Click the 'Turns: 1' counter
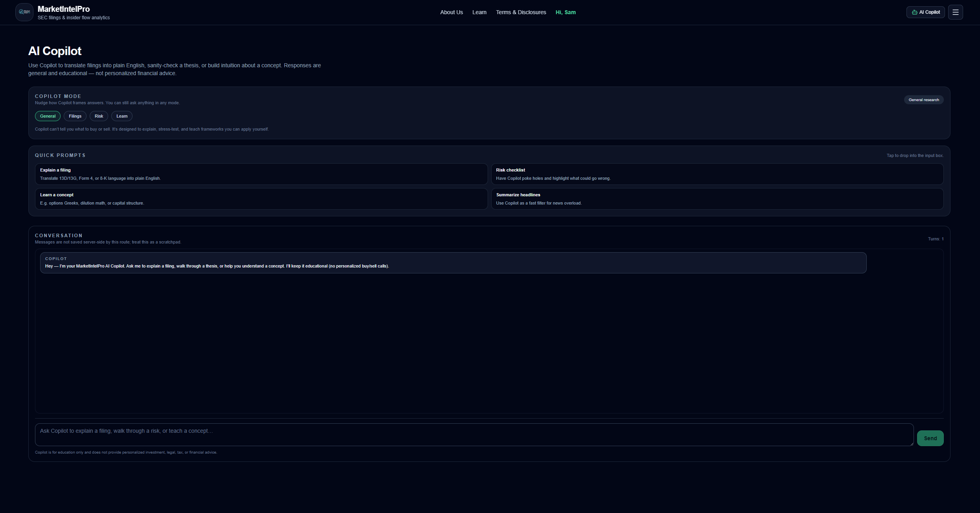 (x=935, y=239)
